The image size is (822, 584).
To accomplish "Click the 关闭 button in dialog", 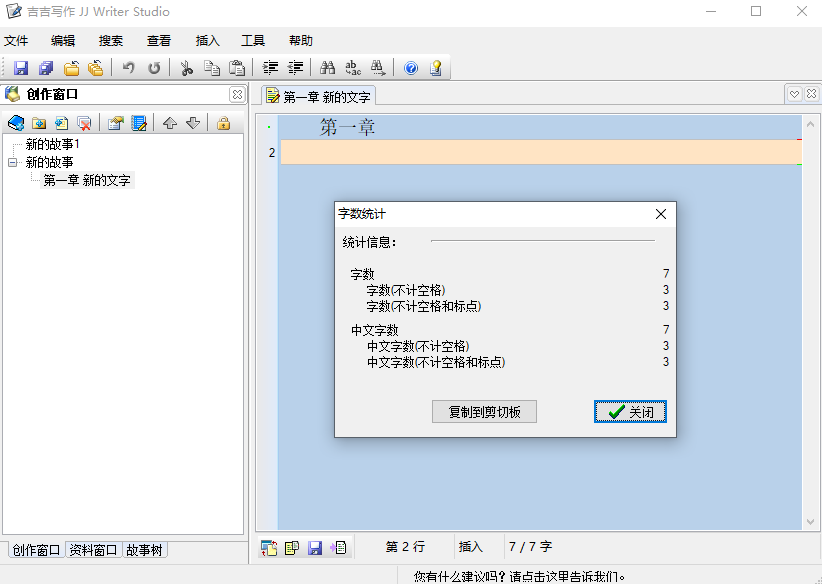I will pos(630,412).
